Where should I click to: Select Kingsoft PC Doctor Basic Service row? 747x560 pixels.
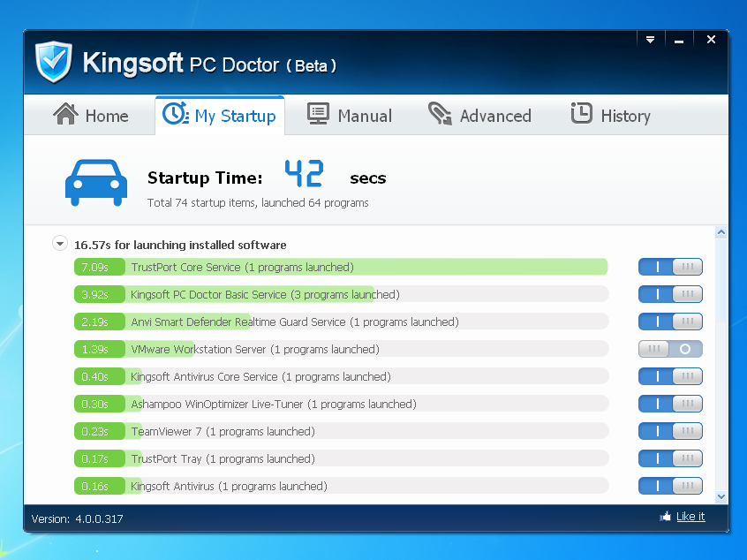341,294
